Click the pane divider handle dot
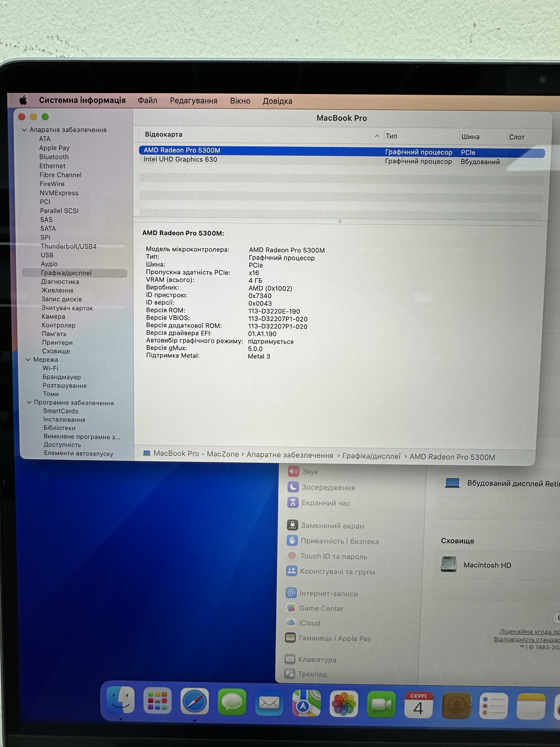The height and width of the screenshot is (747, 560). (340, 221)
